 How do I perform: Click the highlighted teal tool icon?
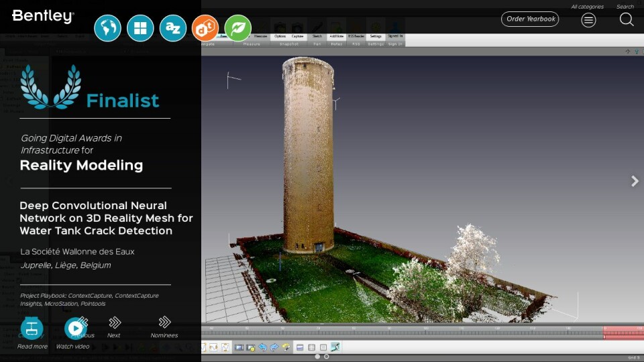coord(335,347)
